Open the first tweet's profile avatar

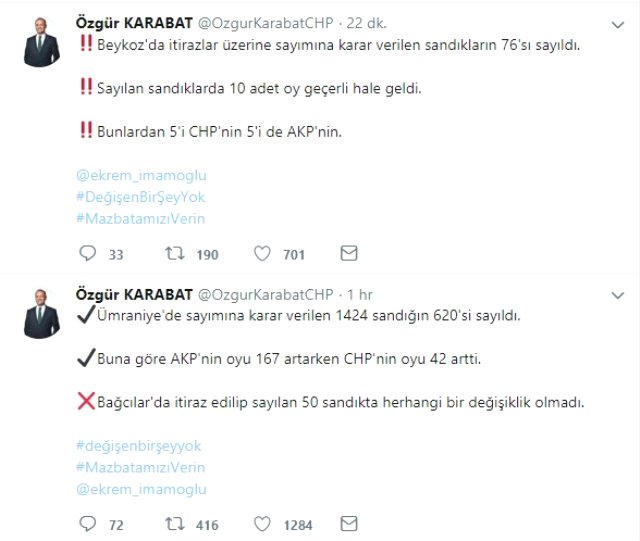41,44
